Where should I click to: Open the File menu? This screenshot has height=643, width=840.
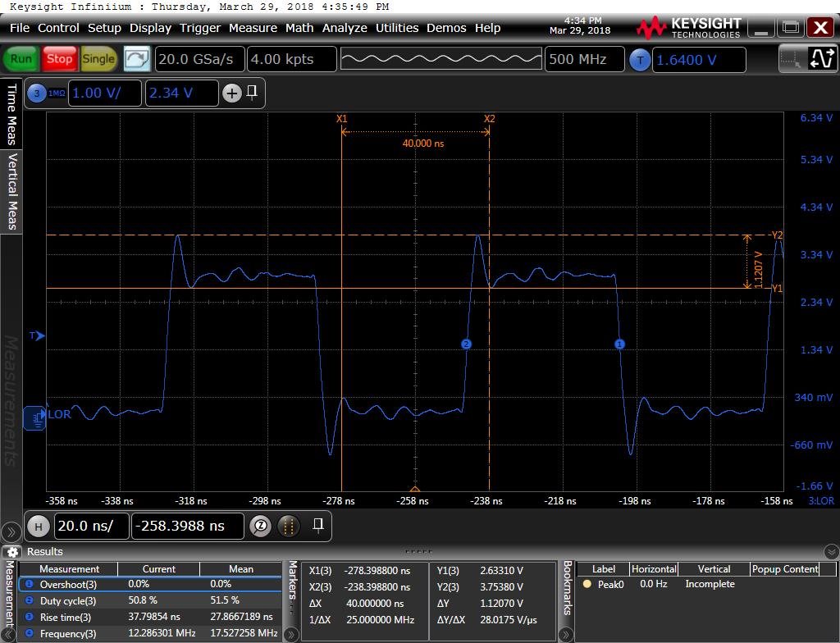point(20,28)
